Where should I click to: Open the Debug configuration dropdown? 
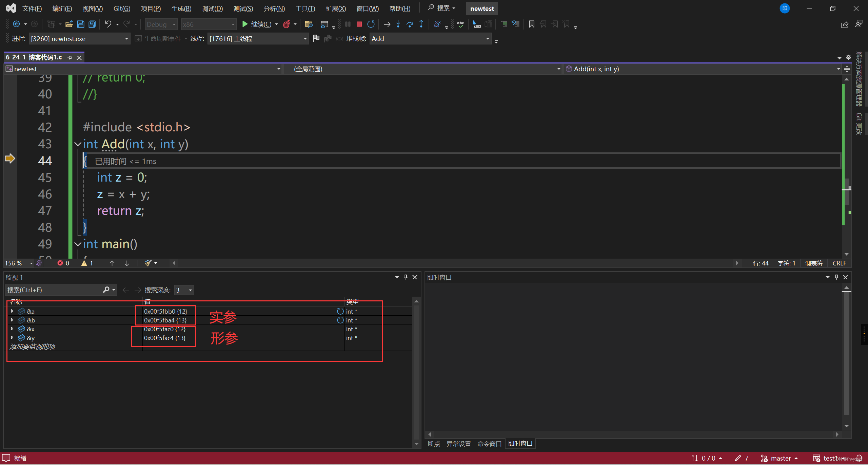click(x=161, y=24)
